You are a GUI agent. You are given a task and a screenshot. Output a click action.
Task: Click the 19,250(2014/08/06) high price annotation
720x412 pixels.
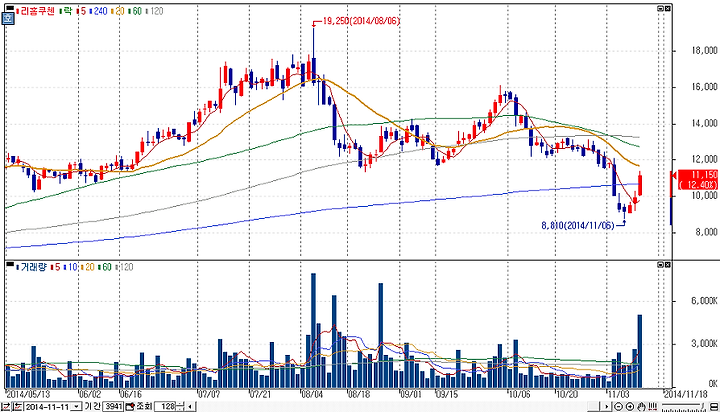(361, 21)
